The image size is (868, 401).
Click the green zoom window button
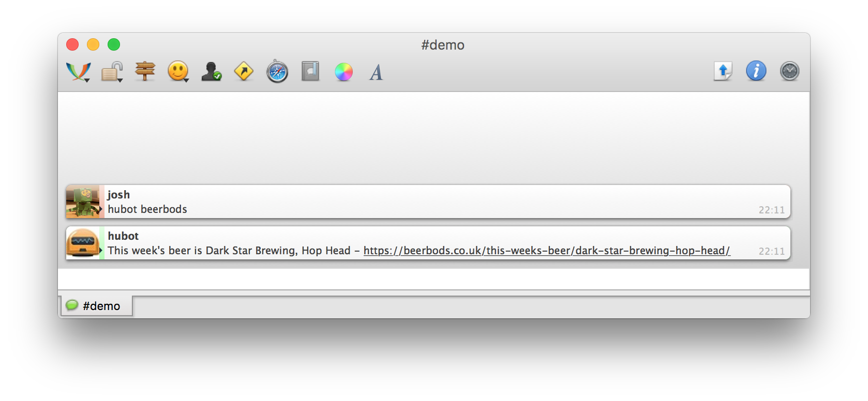[x=114, y=44]
